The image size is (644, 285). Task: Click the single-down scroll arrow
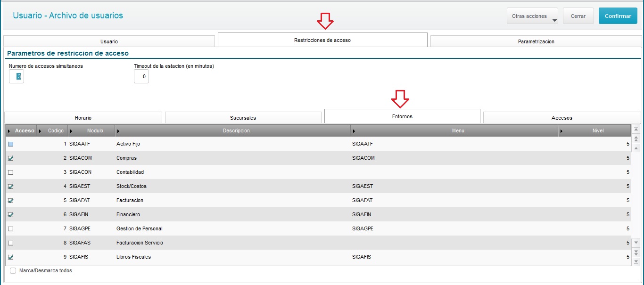click(636, 243)
